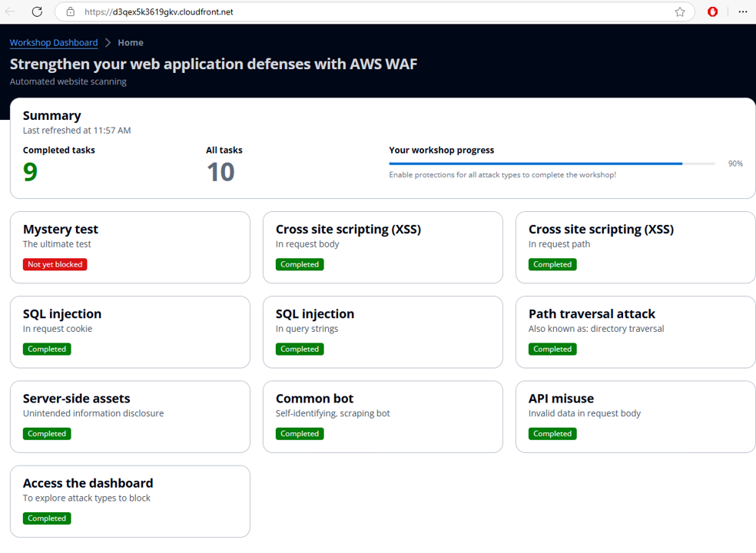Open the browser three-dot settings menu
The height and width of the screenshot is (553, 756).
coord(742,12)
